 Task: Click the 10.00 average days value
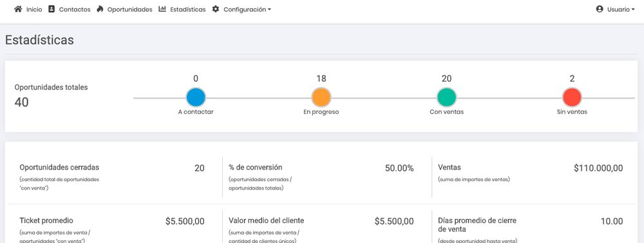click(x=612, y=221)
